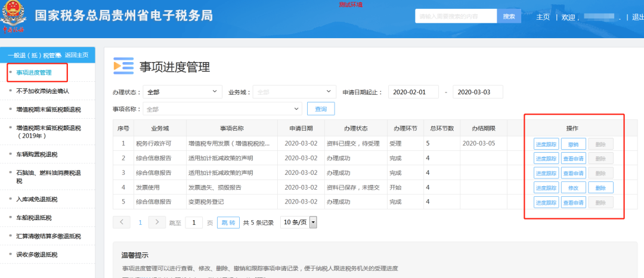Viewport: 644px width, 278px height.
Task: Click the 事项进度管理 heading list icon
Action: 123,66
